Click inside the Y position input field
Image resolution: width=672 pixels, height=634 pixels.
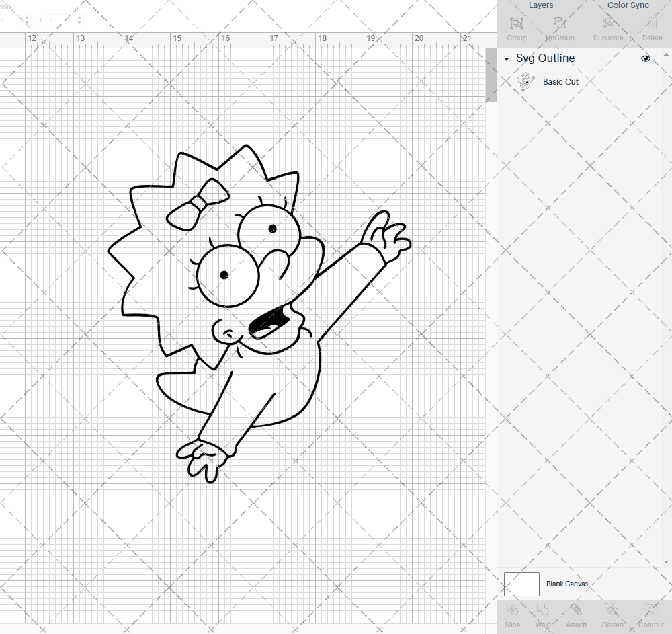tap(60, 19)
